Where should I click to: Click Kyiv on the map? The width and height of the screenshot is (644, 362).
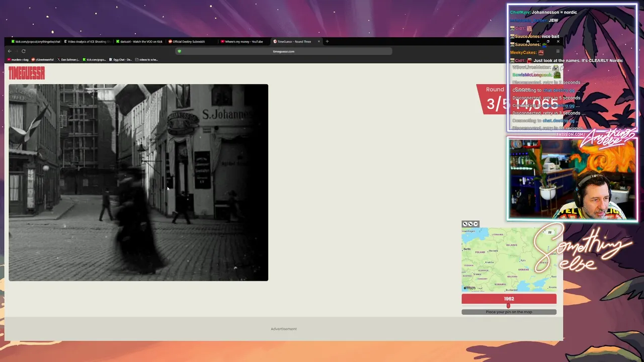[x=522, y=260]
